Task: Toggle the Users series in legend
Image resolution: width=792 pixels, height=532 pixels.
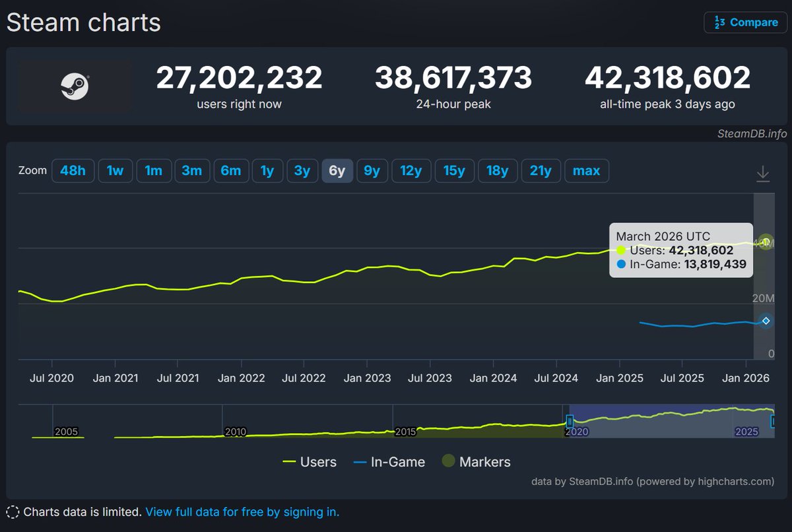Action: (x=310, y=462)
